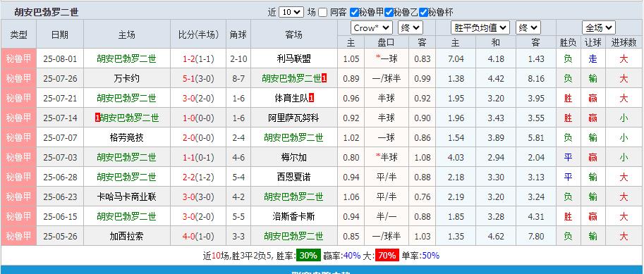Open 西恩夏诺 away team link
644x274 pixels.
pos(293,178)
